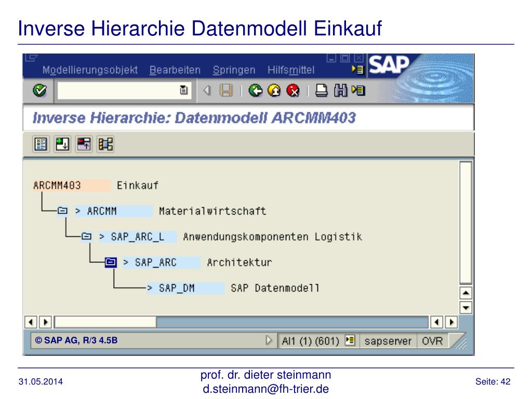
Task: Click the green Back arrow icon
Action: pos(256,90)
